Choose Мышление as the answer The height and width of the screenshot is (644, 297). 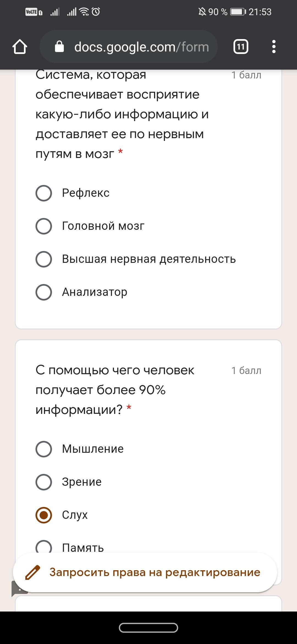point(44,449)
